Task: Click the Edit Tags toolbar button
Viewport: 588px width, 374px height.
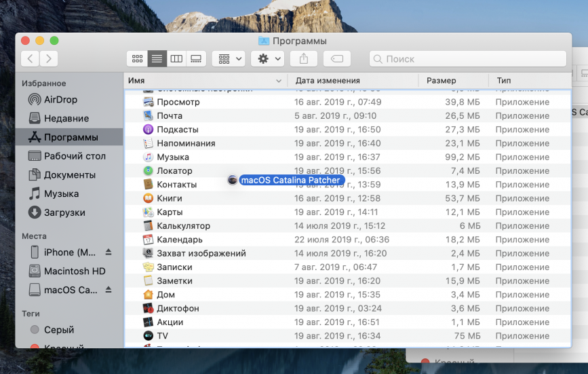Action: point(336,59)
